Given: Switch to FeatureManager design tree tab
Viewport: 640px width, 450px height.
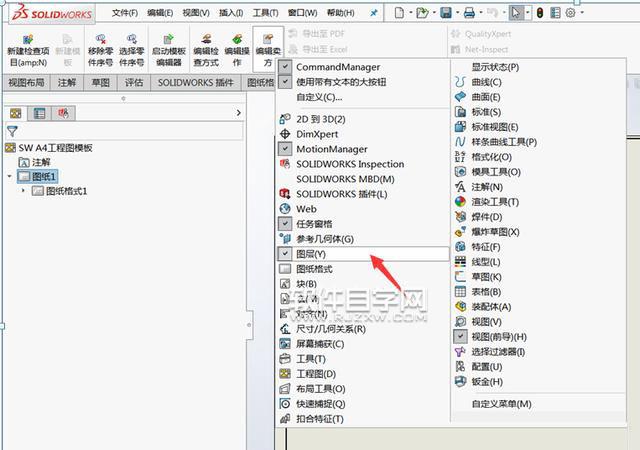Looking at the screenshot, I should pos(16,113).
